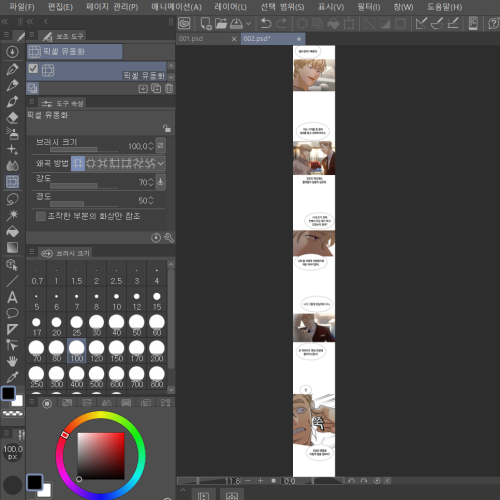The height and width of the screenshot is (500, 500).
Task: Choose brush size 250 preset
Action: point(37,377)
